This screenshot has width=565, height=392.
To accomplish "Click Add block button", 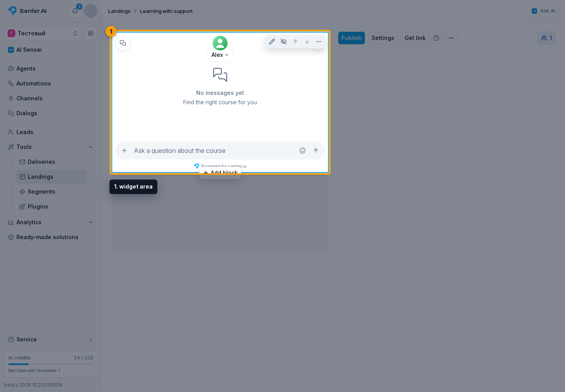I will (x=220, y=173).
